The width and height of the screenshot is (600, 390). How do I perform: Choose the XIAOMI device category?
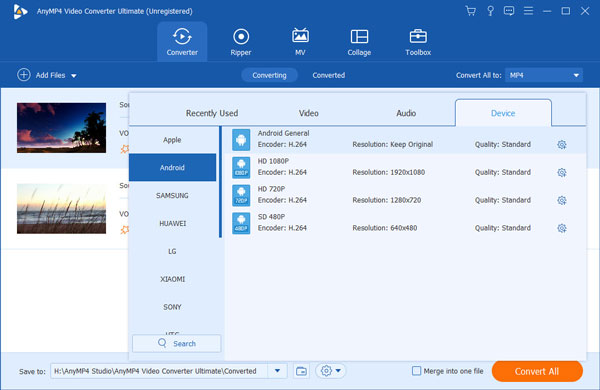[172, 279]
